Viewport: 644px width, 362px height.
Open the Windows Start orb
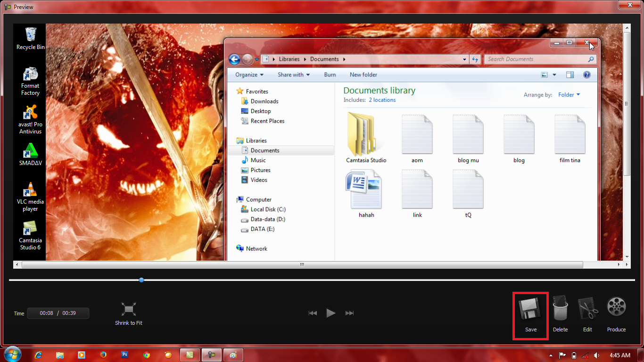[x=12, y=354]
